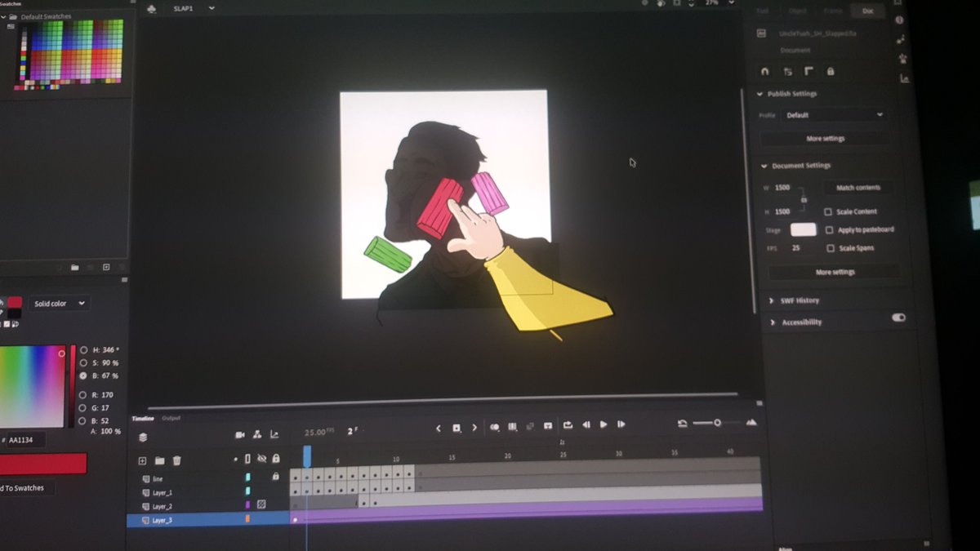Switch to the Frame tab in Properties
The image size is (980, 551).
(832, 11)
